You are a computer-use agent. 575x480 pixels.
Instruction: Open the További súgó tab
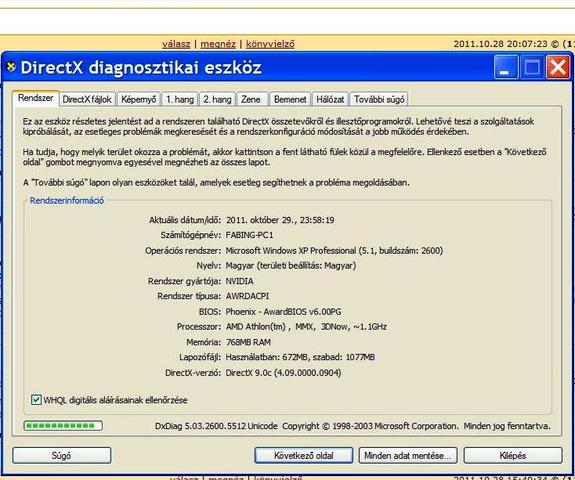tap(379, 99)
